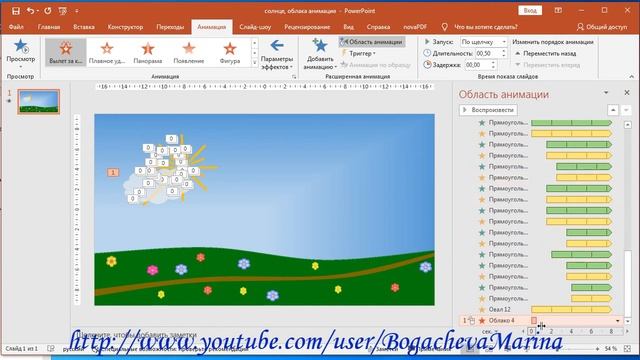Move the selected animation up with the pane arrow

pyautogui.click(x=613, y=110)
